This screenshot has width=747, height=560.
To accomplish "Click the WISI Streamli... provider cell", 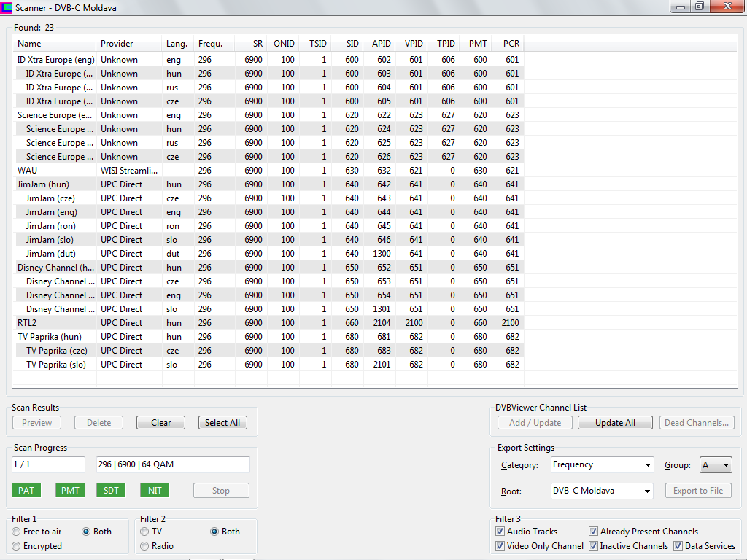I will click(x=128, y=171).
